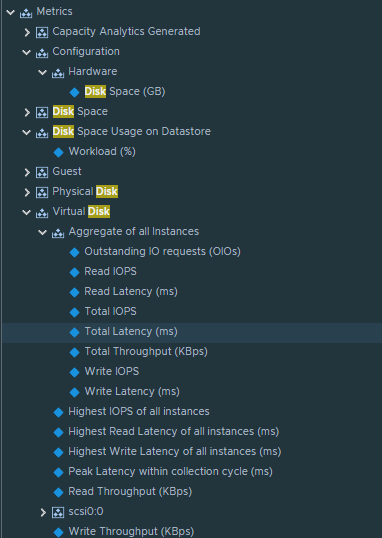382x538 pixels.
Task: Select the Write Latency (ms) metric
Action: pyautogui.click(x=132, y=392)
